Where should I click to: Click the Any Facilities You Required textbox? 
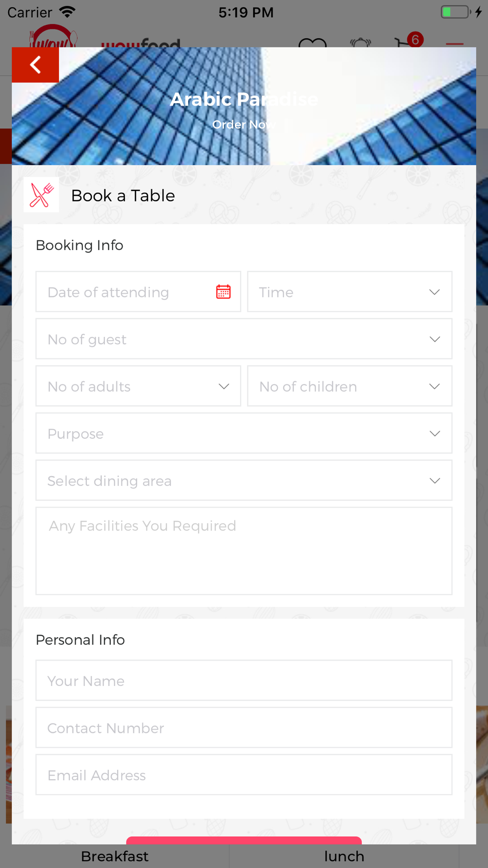click(x=244, y=551)
